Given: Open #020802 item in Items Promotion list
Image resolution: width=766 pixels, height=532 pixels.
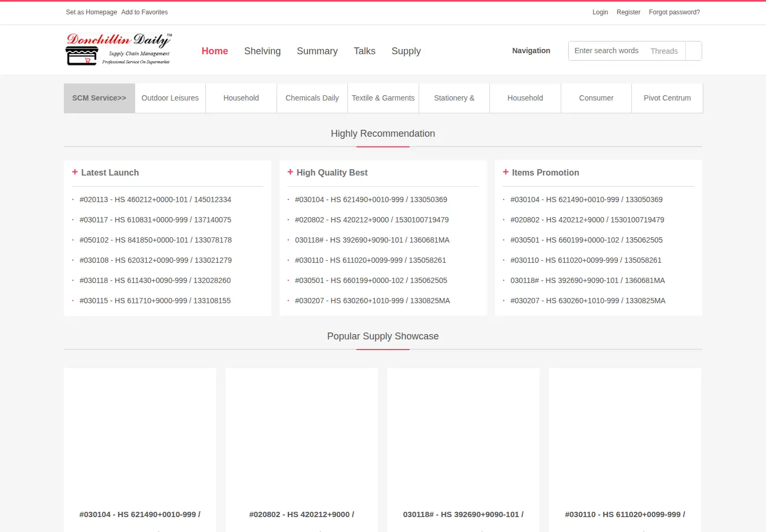Looking at the screenshot, I should pyautogui.click(x=587, y=220).
